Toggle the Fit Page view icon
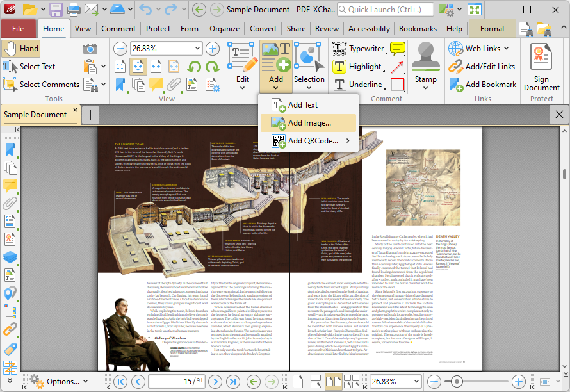570x392 pixels. tap(138, 67)
